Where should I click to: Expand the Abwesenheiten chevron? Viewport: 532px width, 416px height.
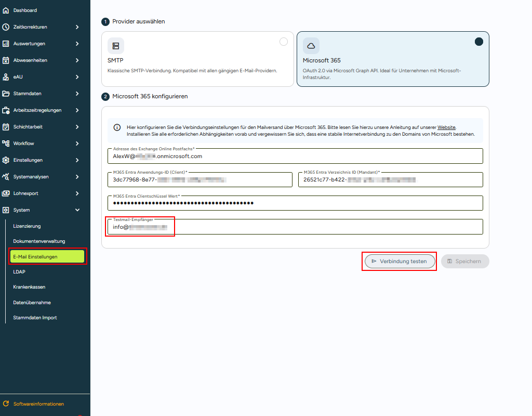77,60
